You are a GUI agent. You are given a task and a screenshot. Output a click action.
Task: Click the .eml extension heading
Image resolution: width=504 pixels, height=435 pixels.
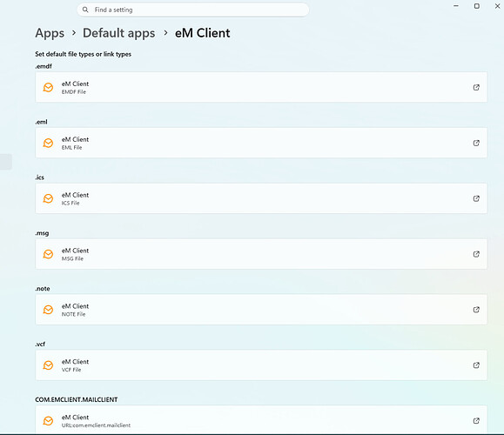[x=41, y=122]
